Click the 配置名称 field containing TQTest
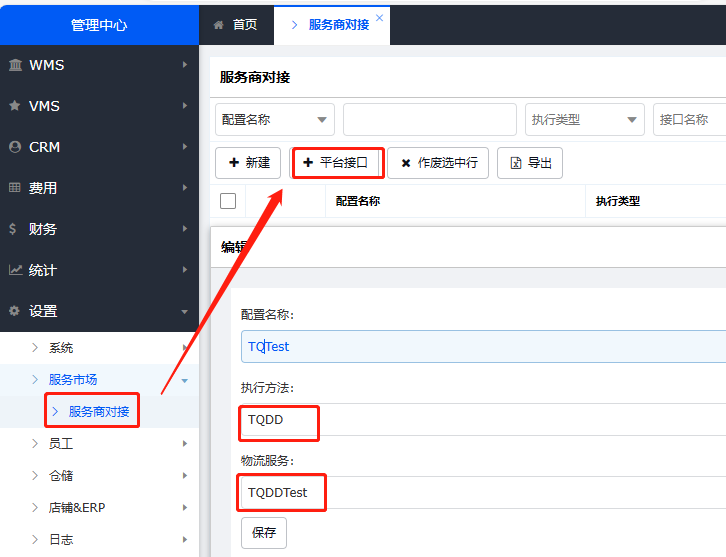 [x=483, y=346]
